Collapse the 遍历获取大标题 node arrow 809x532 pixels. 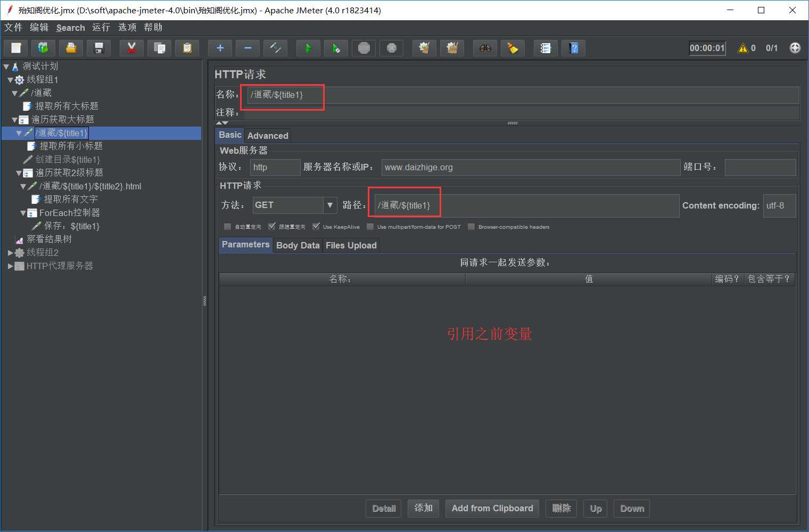15,120
